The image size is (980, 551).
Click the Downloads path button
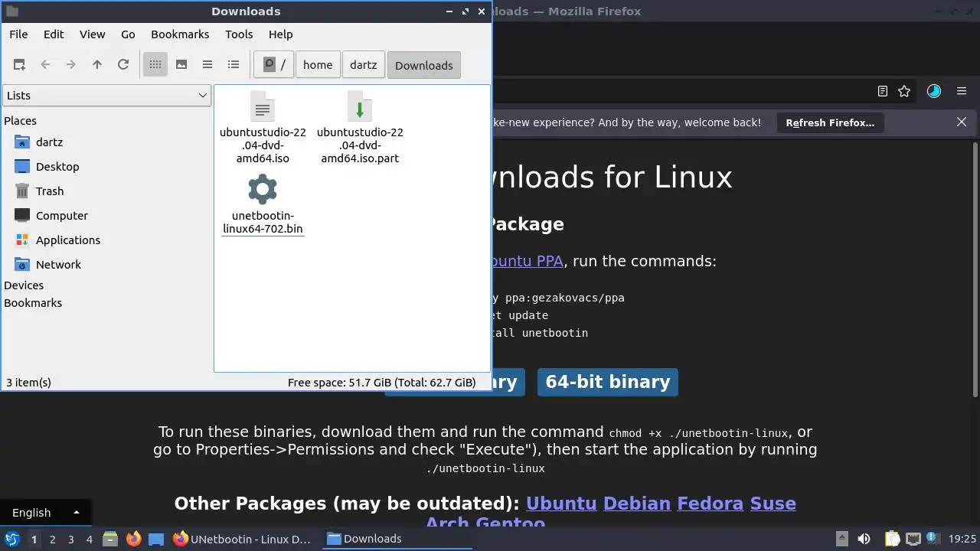(424, 65)
